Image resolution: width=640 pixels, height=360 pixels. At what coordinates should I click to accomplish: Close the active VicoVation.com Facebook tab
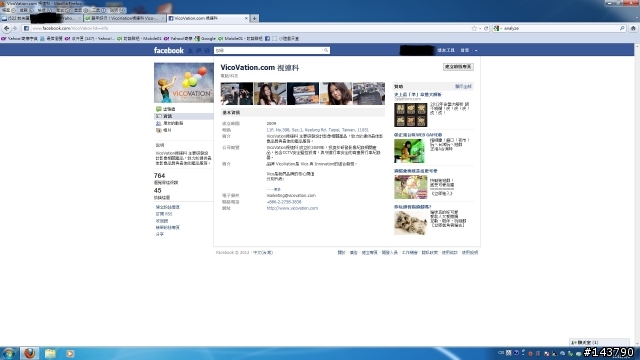pyautogui.click(x=246, y=18)
